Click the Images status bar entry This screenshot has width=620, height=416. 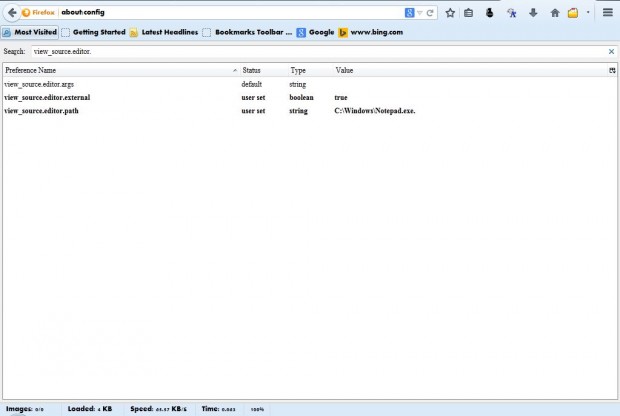(25, 409)
